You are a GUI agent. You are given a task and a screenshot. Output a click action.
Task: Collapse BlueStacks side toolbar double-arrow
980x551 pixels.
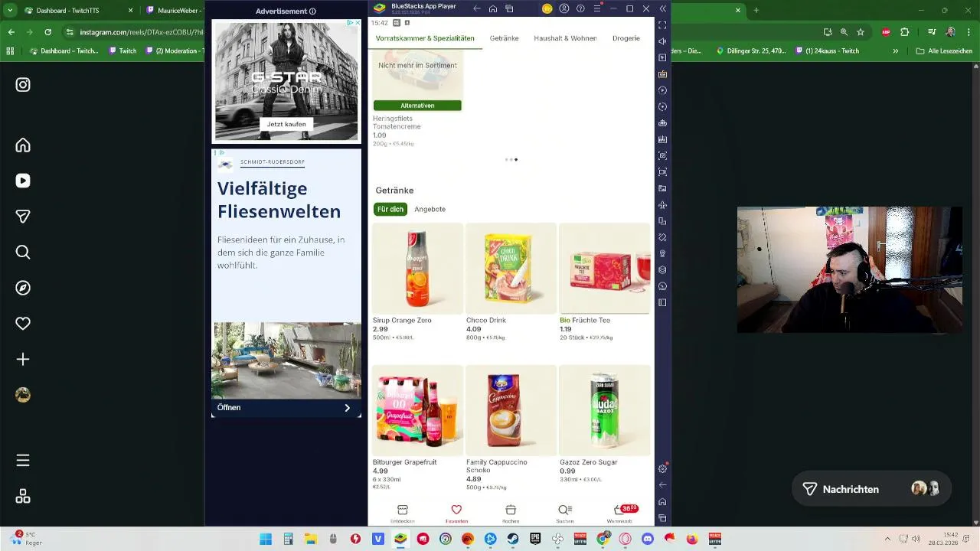point(663,8)
